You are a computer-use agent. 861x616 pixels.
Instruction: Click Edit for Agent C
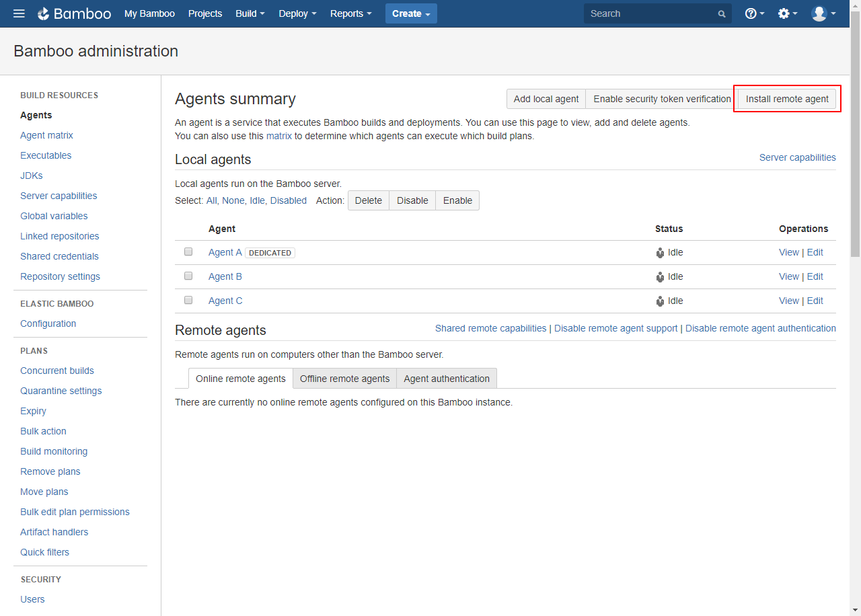[815, 301]
